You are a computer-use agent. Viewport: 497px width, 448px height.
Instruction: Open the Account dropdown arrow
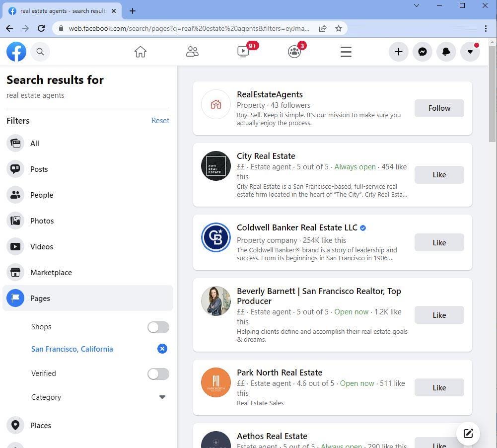tap(470, 52)
